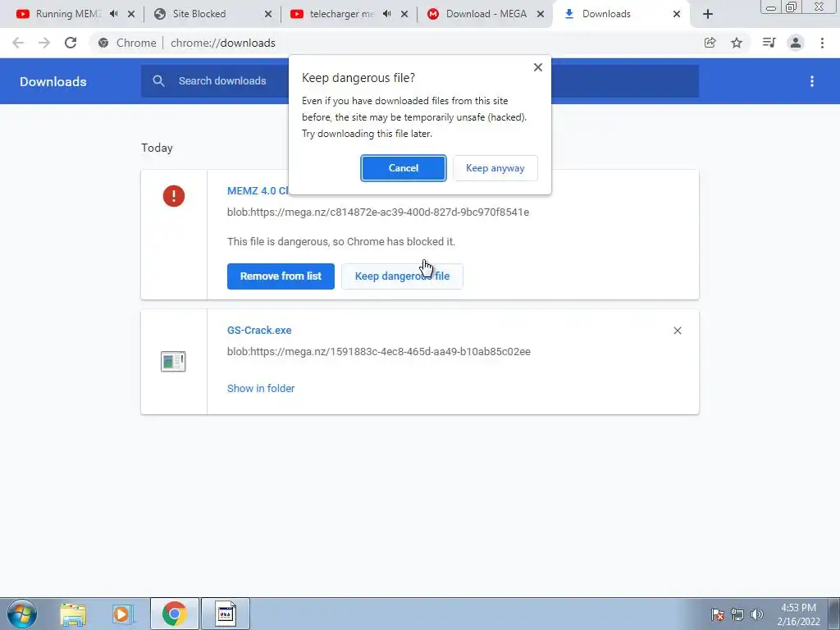The image size is (840, 630).
Task: Switch to the Download - MEGA tab
Action: pyautogui.click(x=486, y=14)
